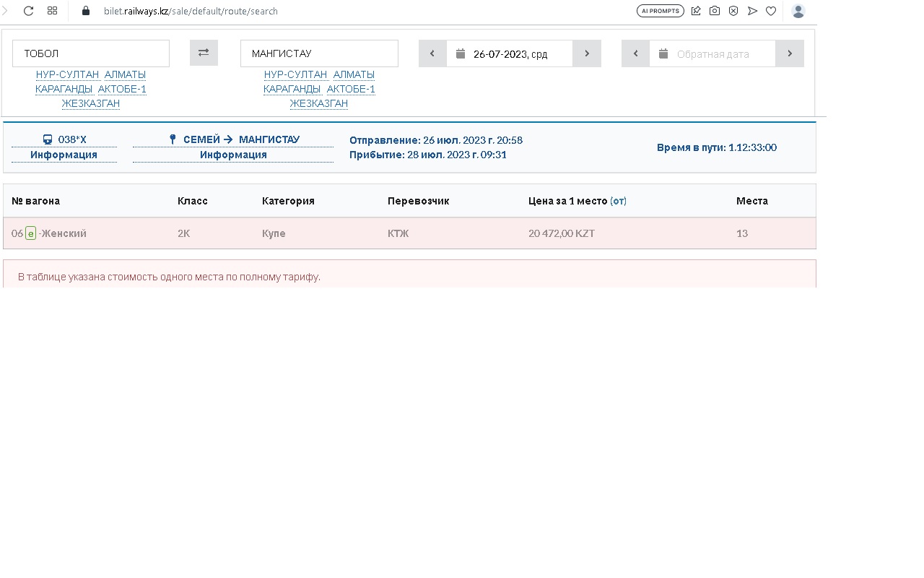The image size is (924, 578).
Task: Open the browser profile avatar
Action: pyautogui.click(x=798, y=11)
